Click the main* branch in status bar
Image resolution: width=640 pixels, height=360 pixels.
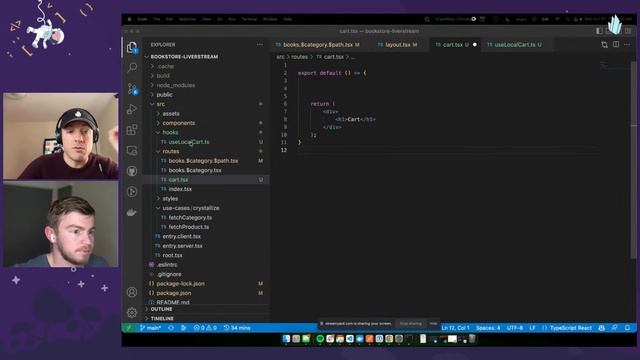click(x=150, y=328)
